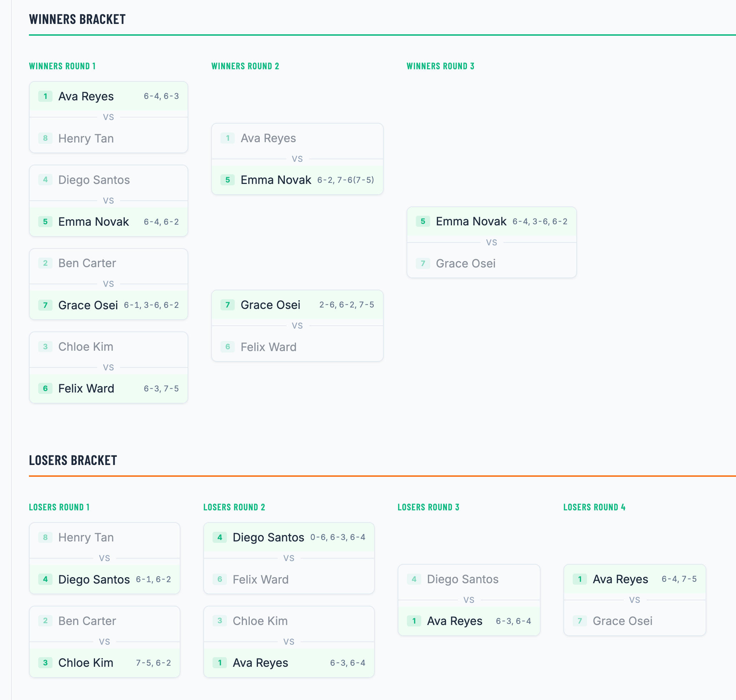Click seed 8 badge in Winners Round 1
This screenshot has width=736, height=700.
pyautogui.click(x=45, y=139)
